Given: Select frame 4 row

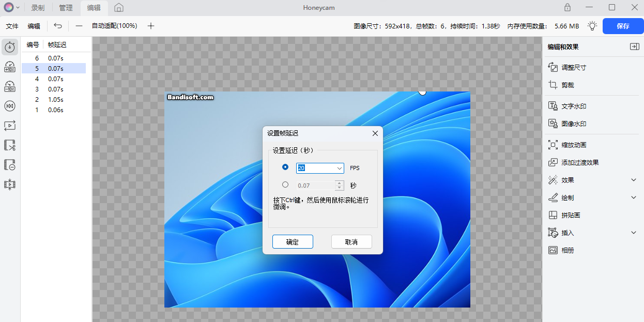Looking at the screenshot, I should (54, 79).
